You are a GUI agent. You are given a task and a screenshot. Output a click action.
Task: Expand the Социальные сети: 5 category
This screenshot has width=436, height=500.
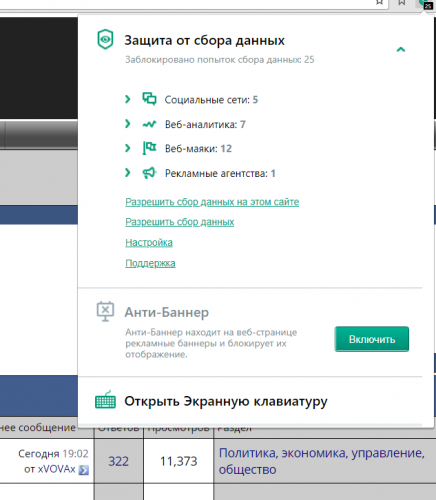[x=127, y=99]
